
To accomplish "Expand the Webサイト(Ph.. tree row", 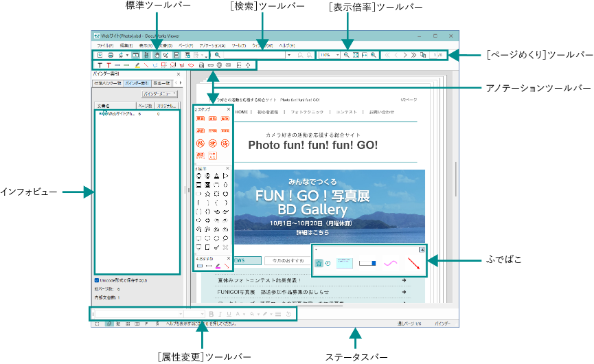I will point(100,113).
